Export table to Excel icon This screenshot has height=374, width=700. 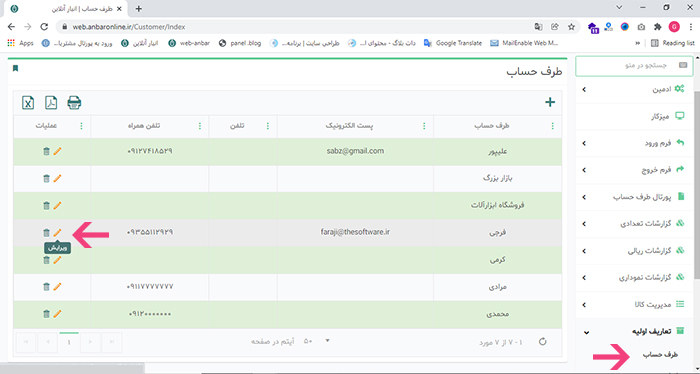click(28, 103)
